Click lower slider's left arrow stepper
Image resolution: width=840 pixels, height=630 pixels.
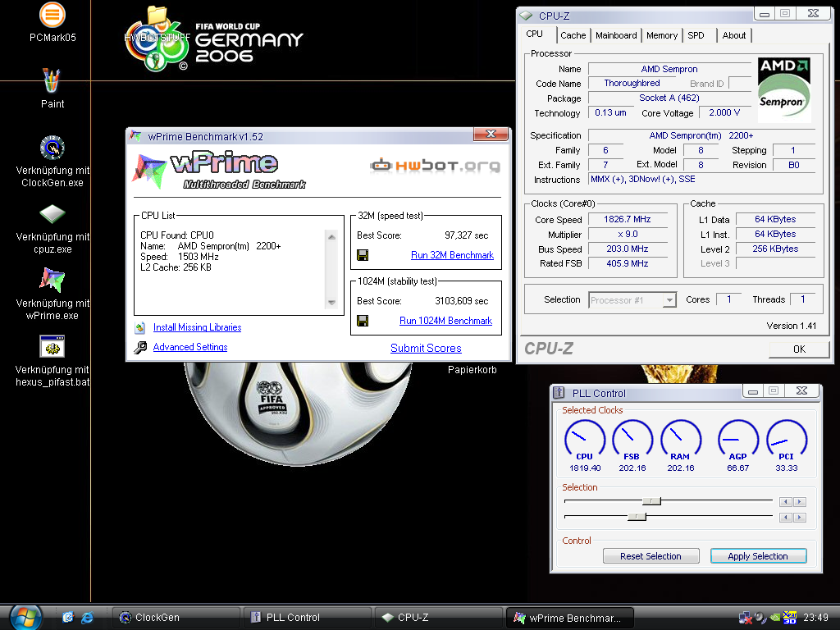click(785, 517)
